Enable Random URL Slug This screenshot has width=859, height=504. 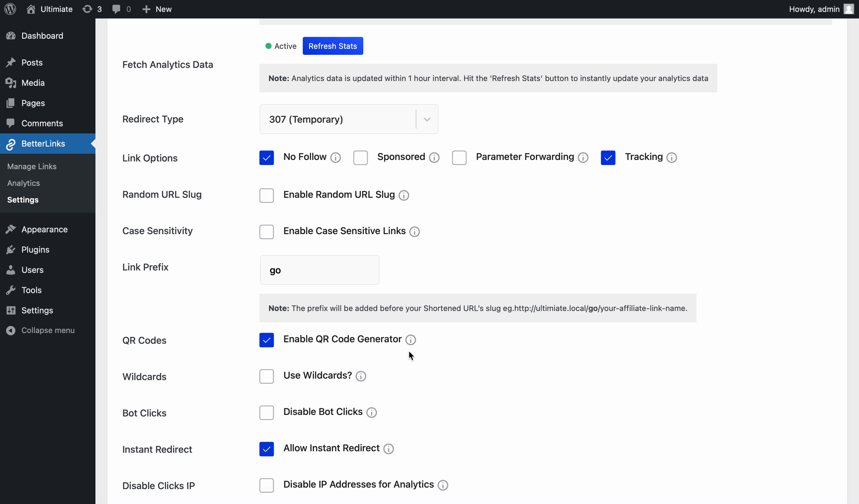coord(267,195)
